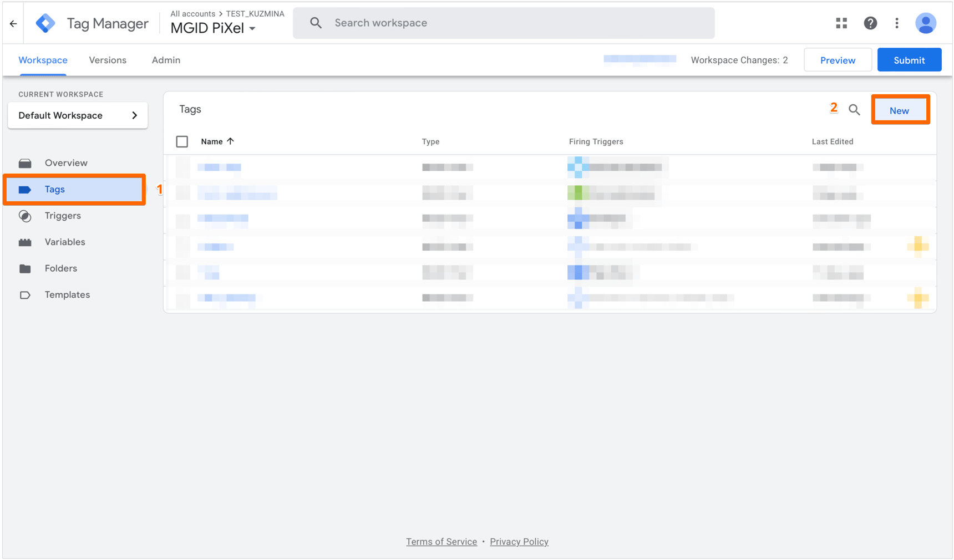Screen dimensions: 954x560
Task: Click inside the Search workspace field
Action: pyautogui.click(x=499, y=23)
